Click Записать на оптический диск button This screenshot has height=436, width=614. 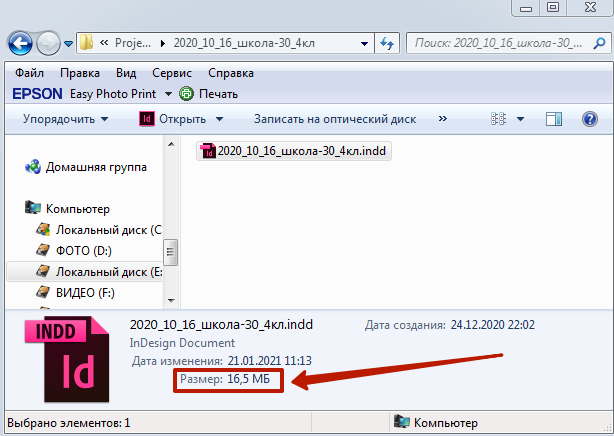coord(334,119)
